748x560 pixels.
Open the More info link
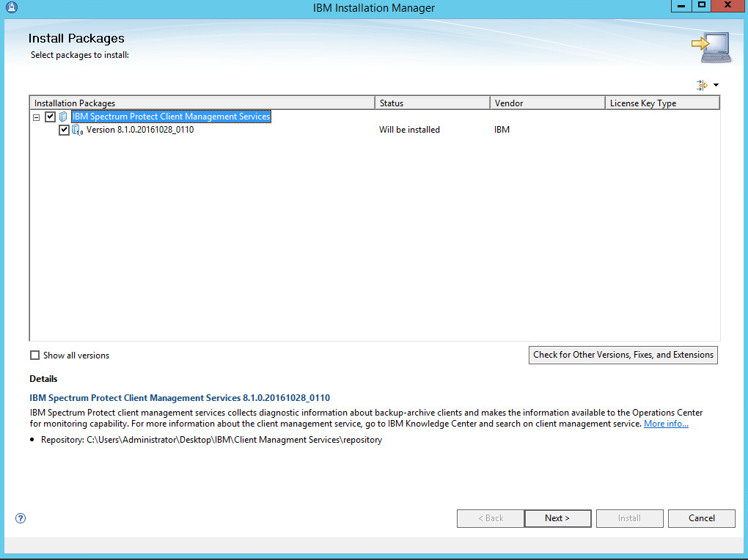pyautogui.click(x=666, y=424)
